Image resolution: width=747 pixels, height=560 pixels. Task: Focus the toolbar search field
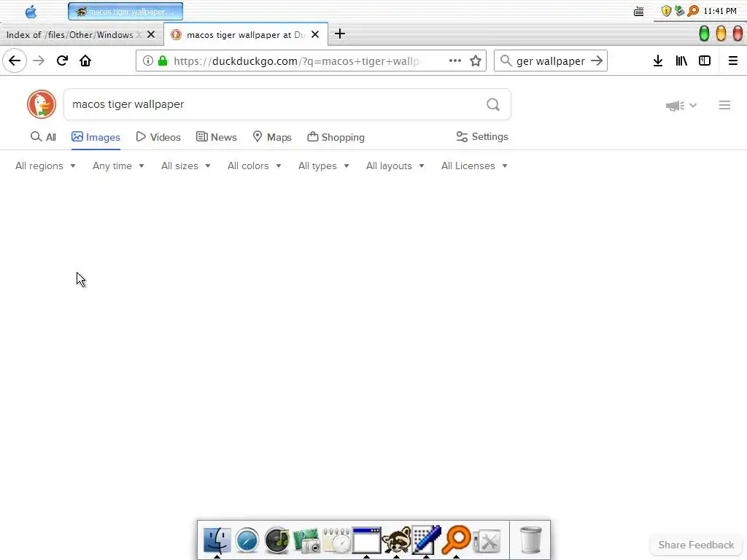pyautogui.click(x=550, y=61)
